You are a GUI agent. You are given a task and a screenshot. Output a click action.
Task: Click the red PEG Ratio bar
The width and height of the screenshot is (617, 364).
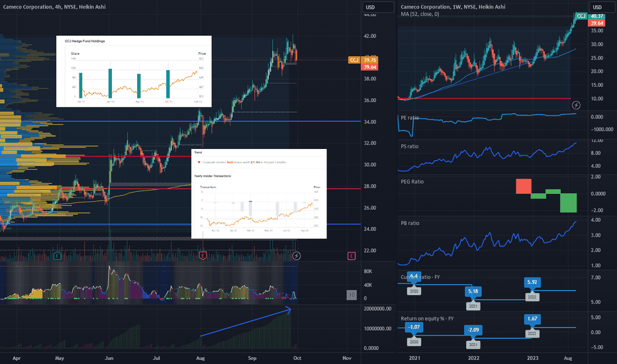point(524,186)
